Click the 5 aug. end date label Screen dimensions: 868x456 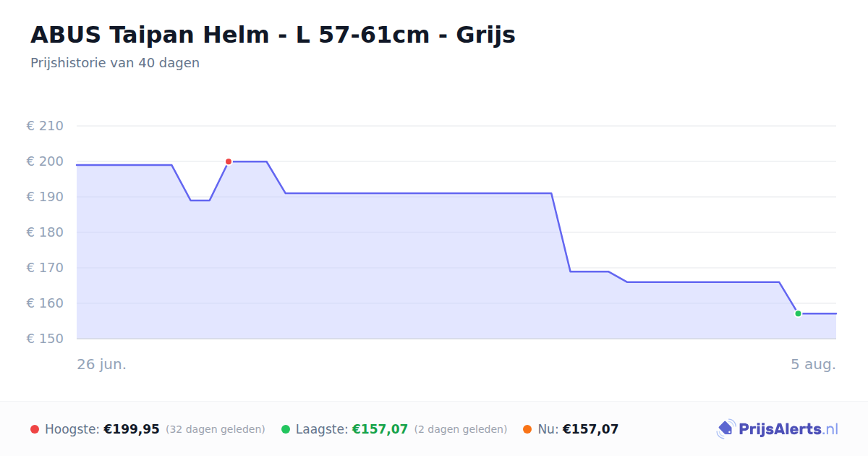[813, 364]
